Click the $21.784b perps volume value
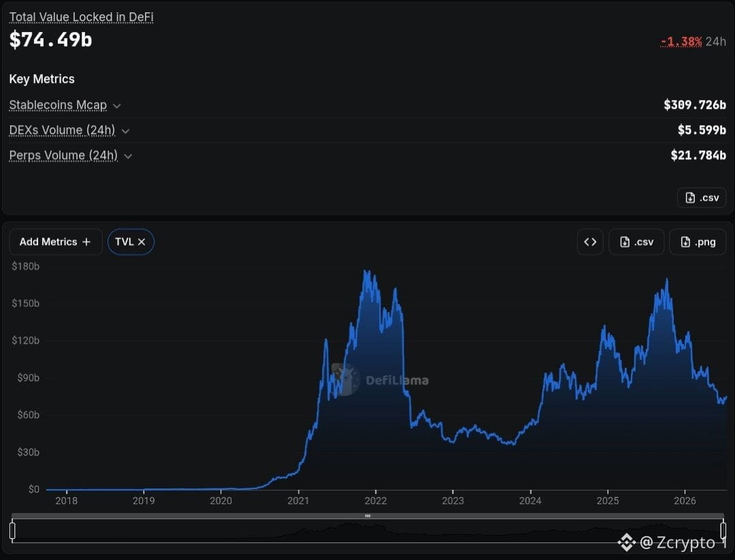Image resolution: width=735 pixels, height=560 pixels. (698, 155)
